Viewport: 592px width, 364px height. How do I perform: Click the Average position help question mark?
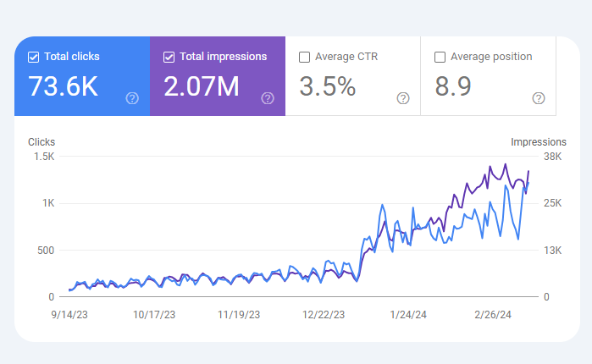(539, 98)
